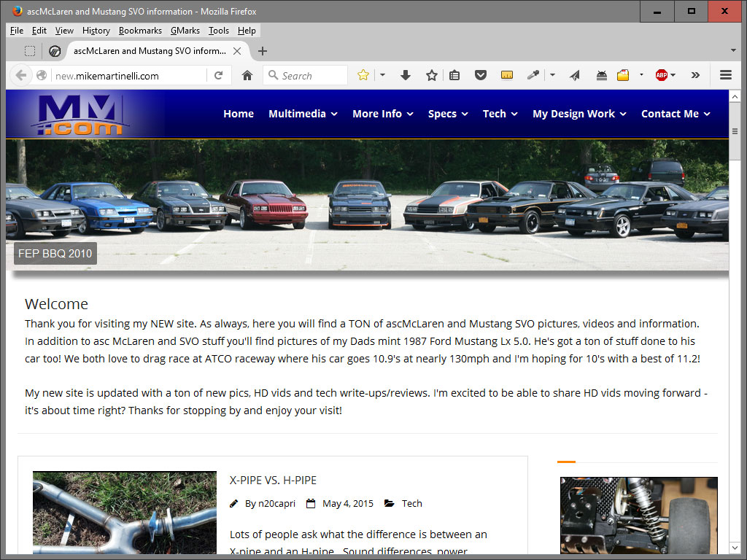The width and height of the screenshot is (747, 560).
Task: Open the RC car suspension sidebar image
Action: coord(639,516)
